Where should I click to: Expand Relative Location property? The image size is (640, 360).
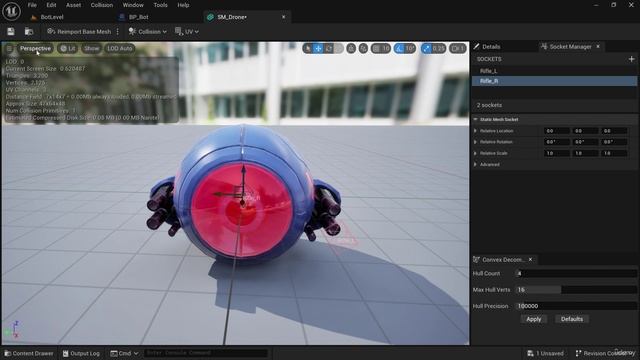476,131
